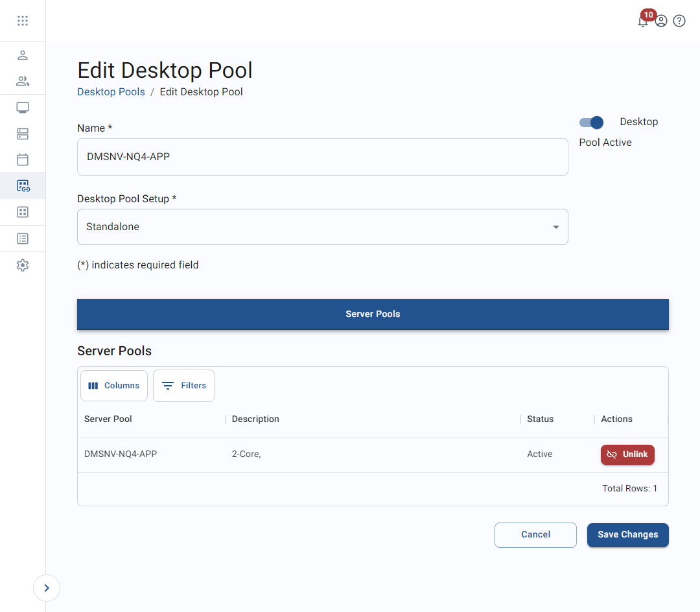This screenshot has width=700, height=612.
Task: Select the Server Pools tab bar
Action: click(373, 314)
